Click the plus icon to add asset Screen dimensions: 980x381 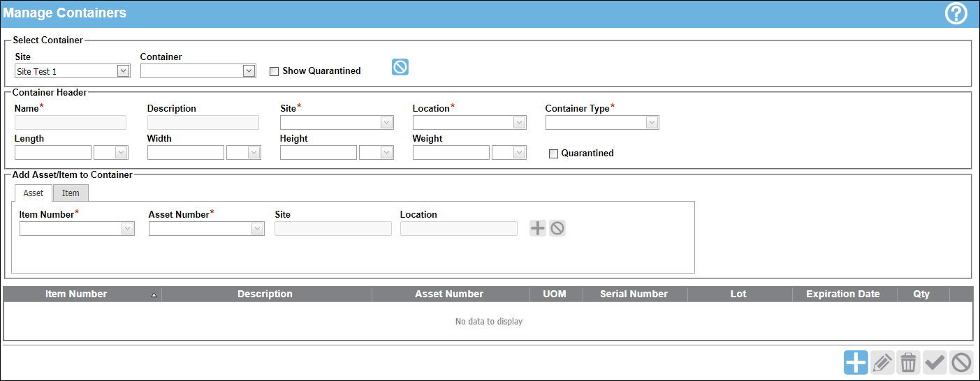pyautogui.click(x=537, y=228)
